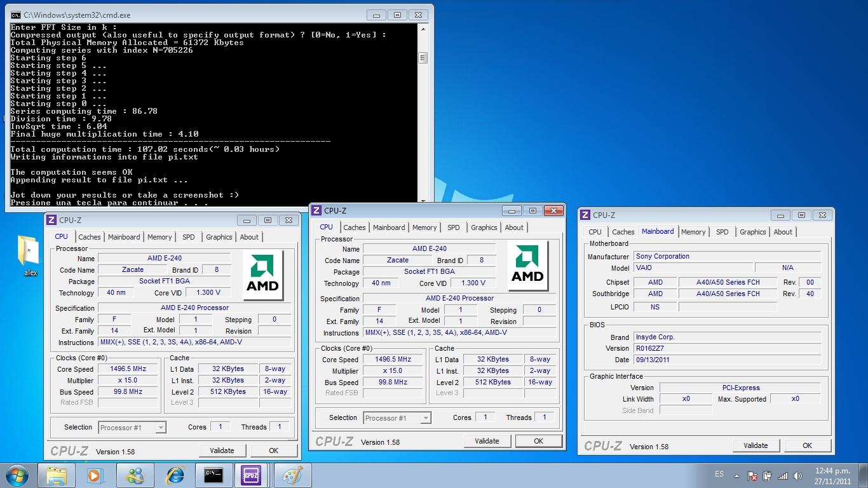
Task: Open Memory tab in right CPU-Z window
Action: 693,232
